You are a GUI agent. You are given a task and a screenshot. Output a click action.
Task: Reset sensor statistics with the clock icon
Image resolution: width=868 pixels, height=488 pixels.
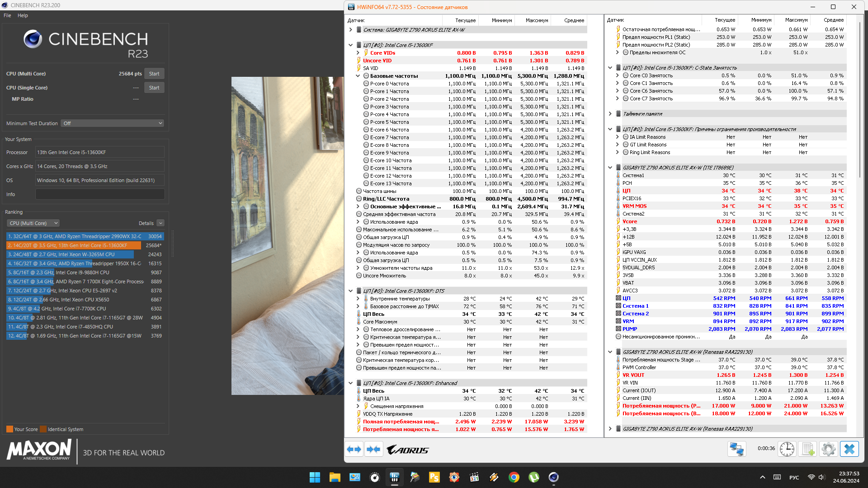coord(787,449)
